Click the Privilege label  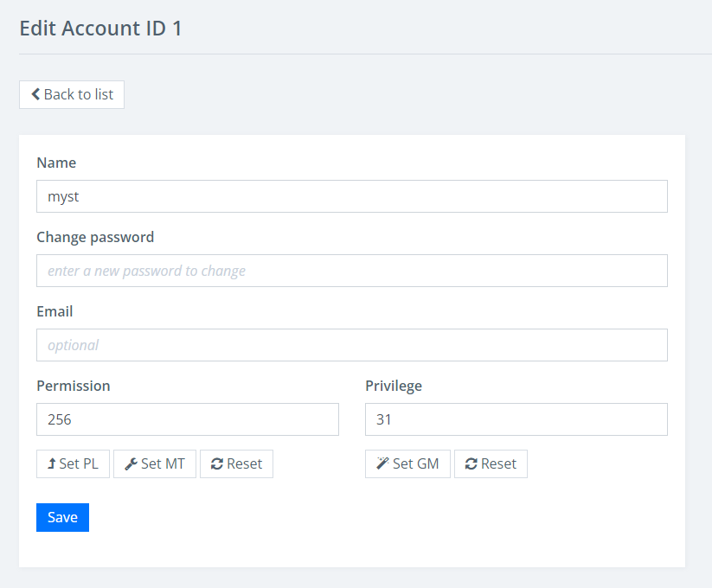click(x=394, y=387)
